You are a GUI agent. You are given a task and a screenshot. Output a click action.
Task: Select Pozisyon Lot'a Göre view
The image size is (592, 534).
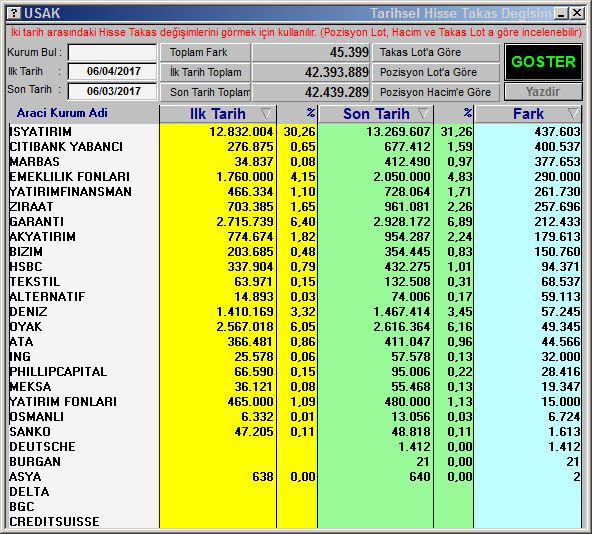coord(436,72)
